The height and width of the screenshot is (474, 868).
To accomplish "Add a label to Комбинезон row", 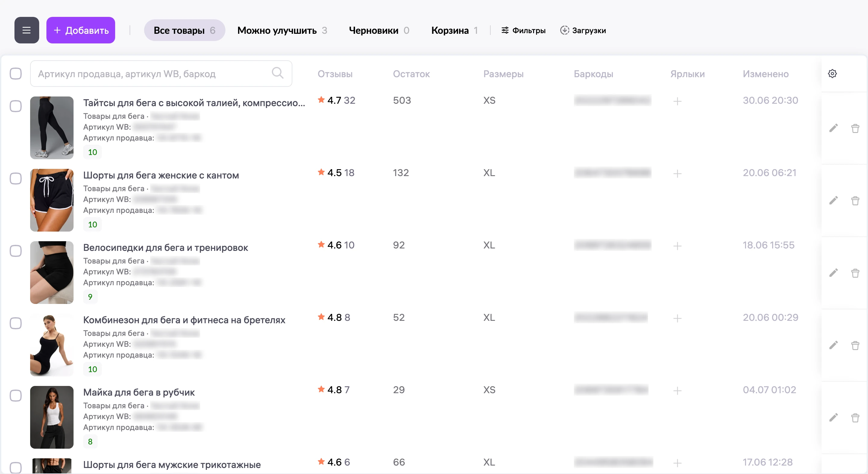I will (677, 318).
